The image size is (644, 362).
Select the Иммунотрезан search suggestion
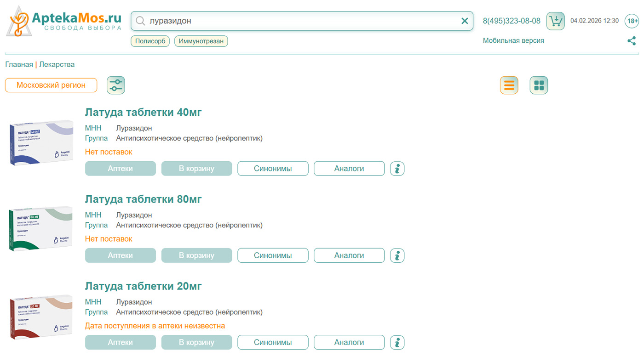coord(201,41)
